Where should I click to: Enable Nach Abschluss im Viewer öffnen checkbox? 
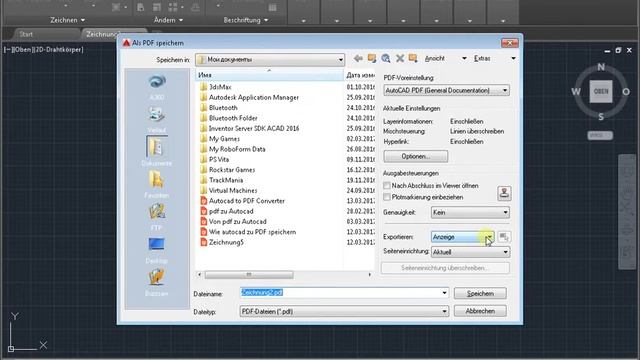tap(387, 186)
